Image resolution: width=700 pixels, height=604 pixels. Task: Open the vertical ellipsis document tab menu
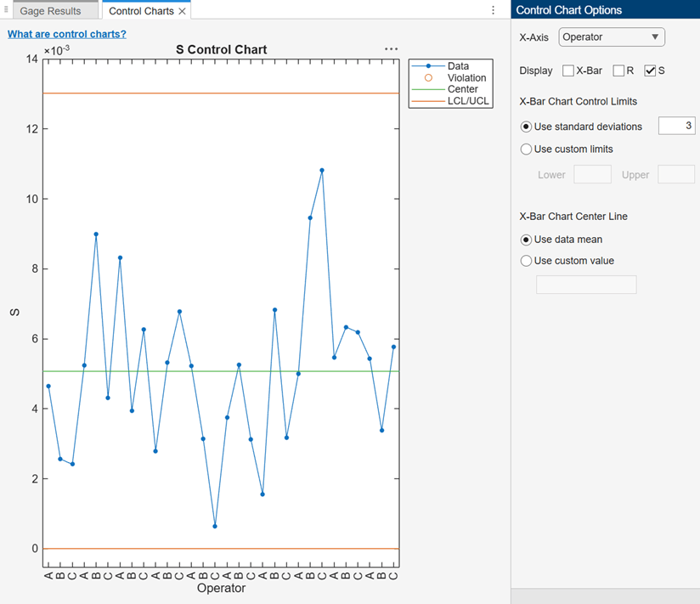pos(493,10)
